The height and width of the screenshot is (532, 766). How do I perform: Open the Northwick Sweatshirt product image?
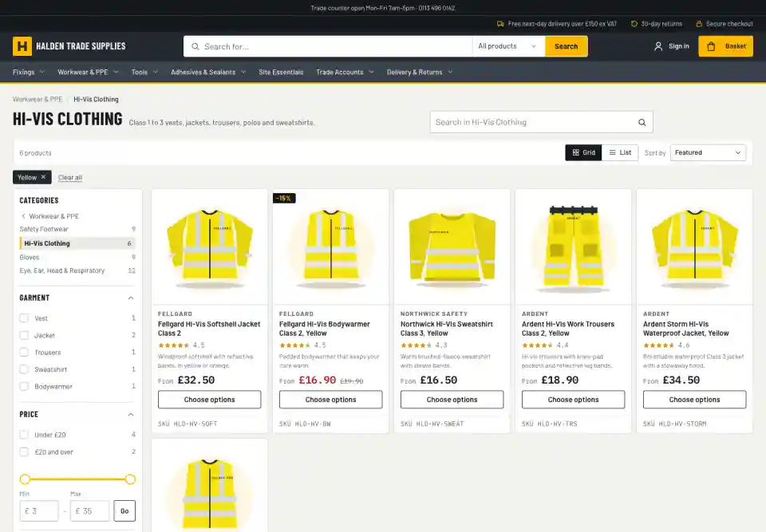(452, 247)
